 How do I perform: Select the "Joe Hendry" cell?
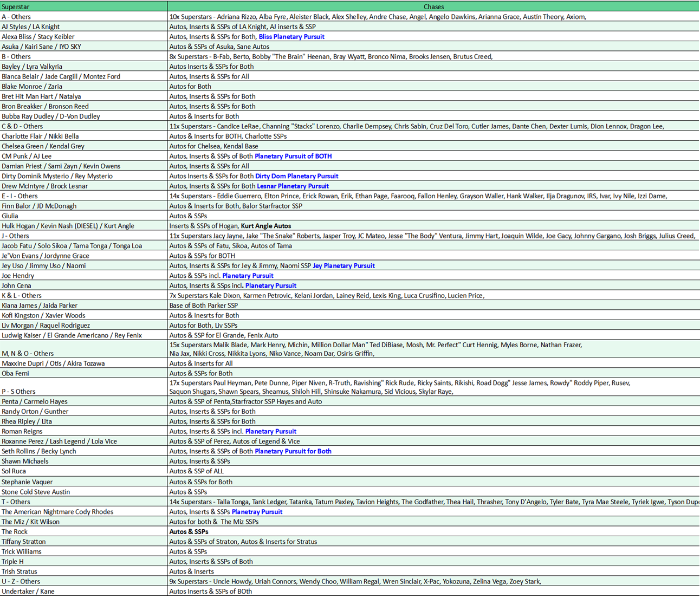point(83,276)
